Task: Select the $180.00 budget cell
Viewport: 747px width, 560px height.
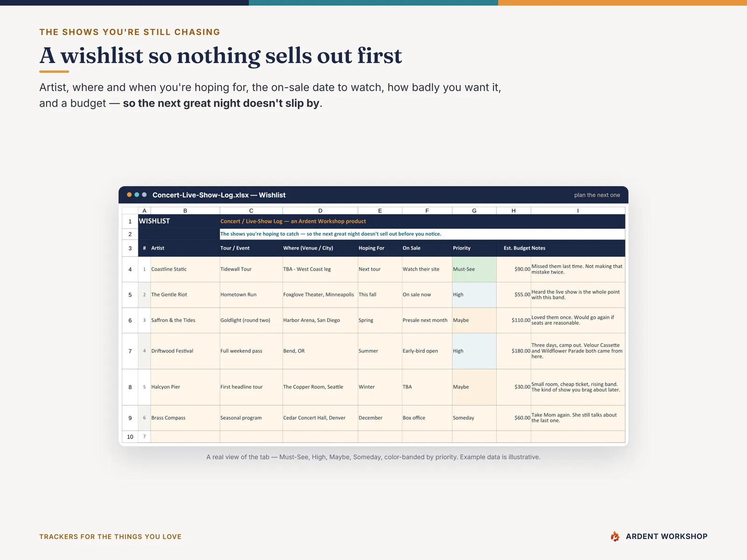Action: (x=514, y=351)
